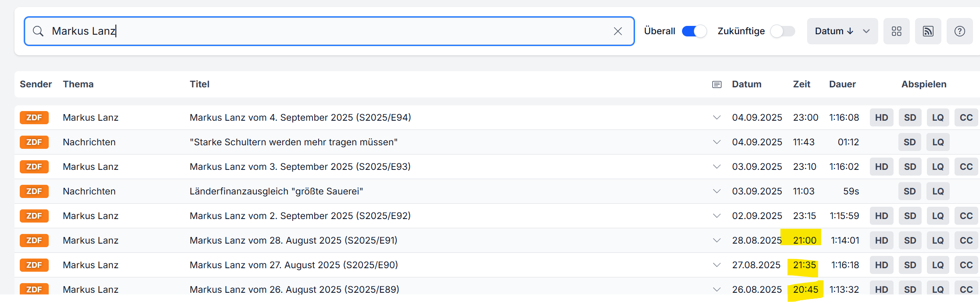Play the 3. September episode in LQ
The image size is (980, 302).
pyautogui.click(x=938, y=167)
